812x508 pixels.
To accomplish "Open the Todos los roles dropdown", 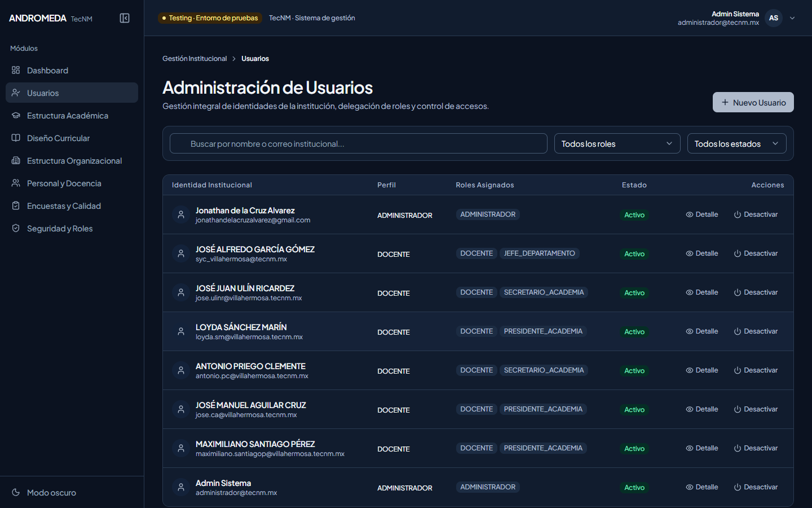I will click(x=617, y=143).
